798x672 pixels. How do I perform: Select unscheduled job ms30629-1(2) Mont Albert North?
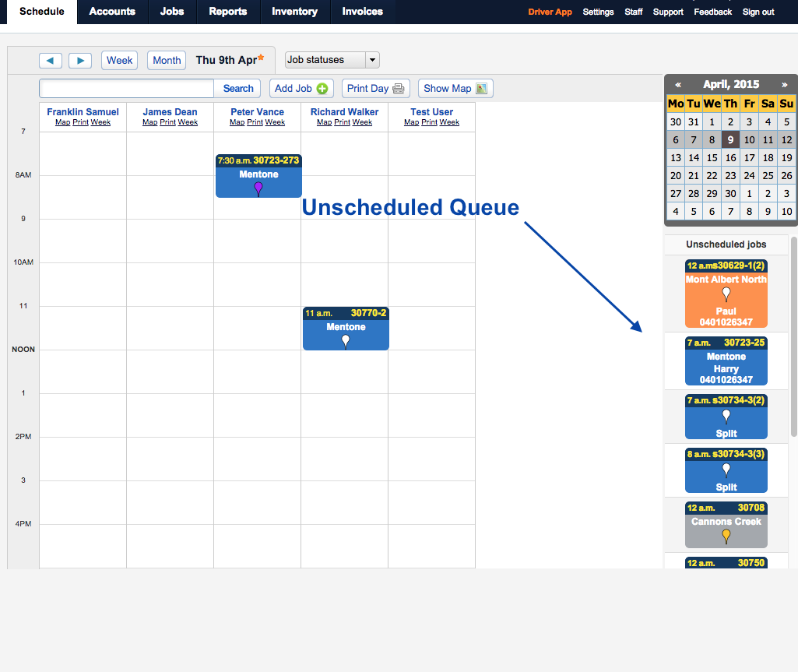click(x=726, y=294)
